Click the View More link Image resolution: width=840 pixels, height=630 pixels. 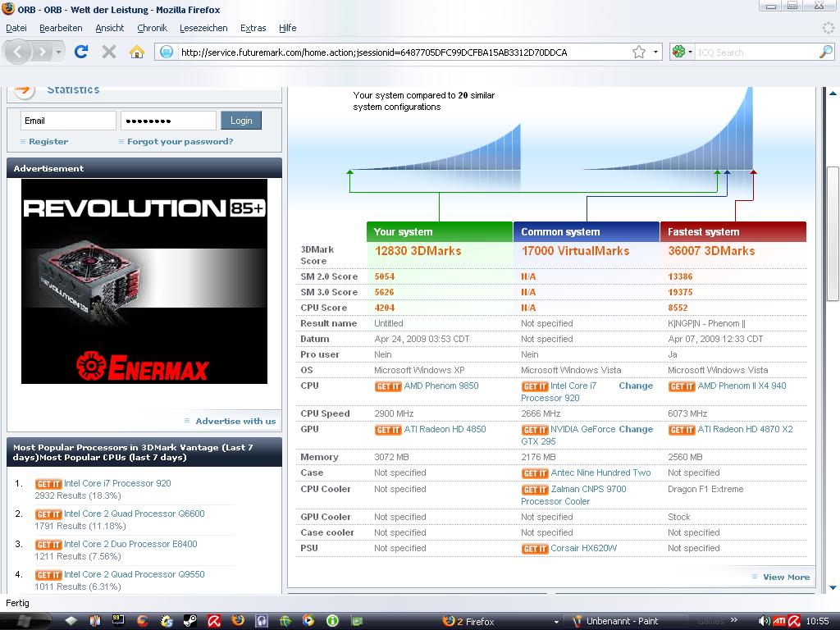click(787, 577)
